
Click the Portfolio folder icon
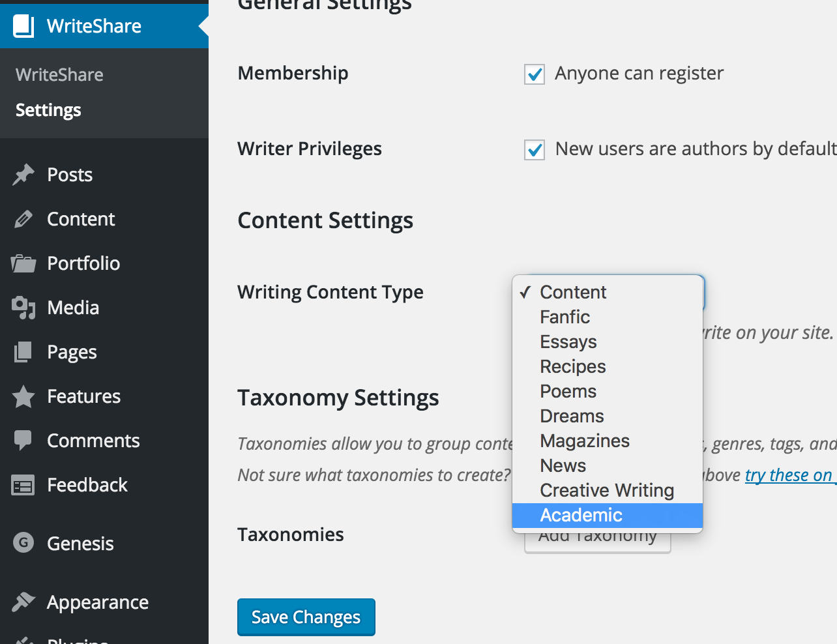click(23, 263)
